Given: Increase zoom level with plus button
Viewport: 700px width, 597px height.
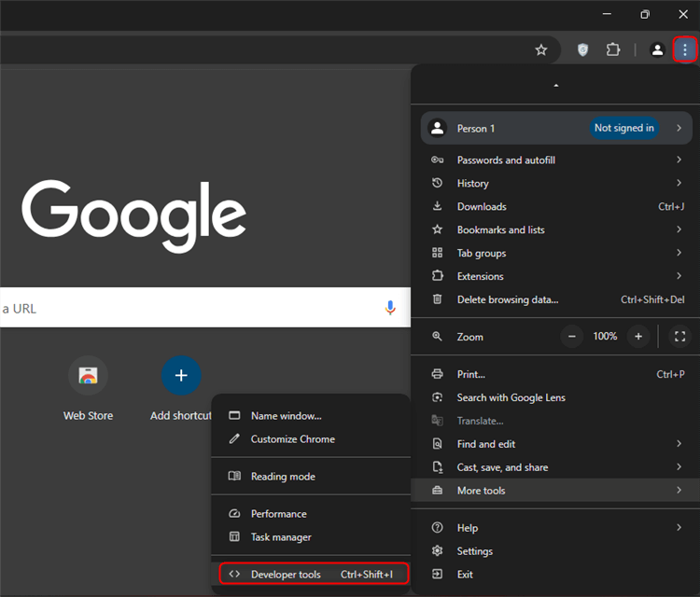Looking at the screenshot, I should click(638, 336).
